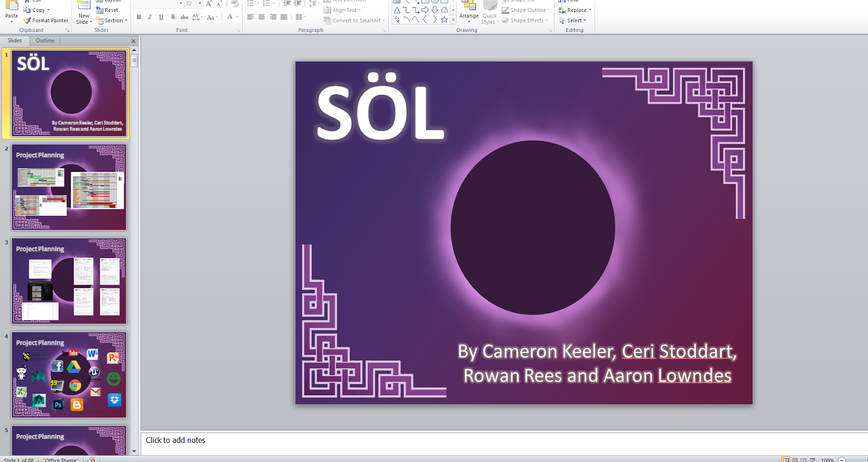
Task: Insert the isosceles triangle shape
Action: (x=397, y=10)
